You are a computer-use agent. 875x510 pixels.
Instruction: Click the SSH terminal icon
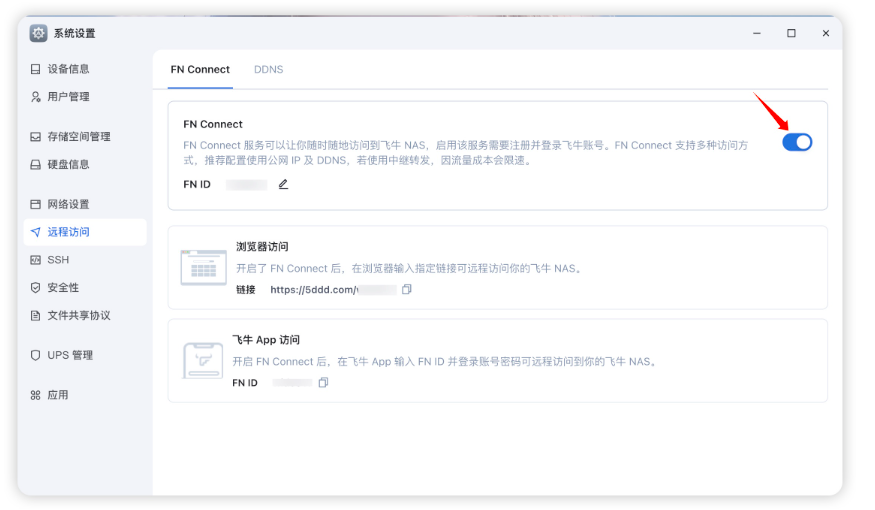(36, 260)
